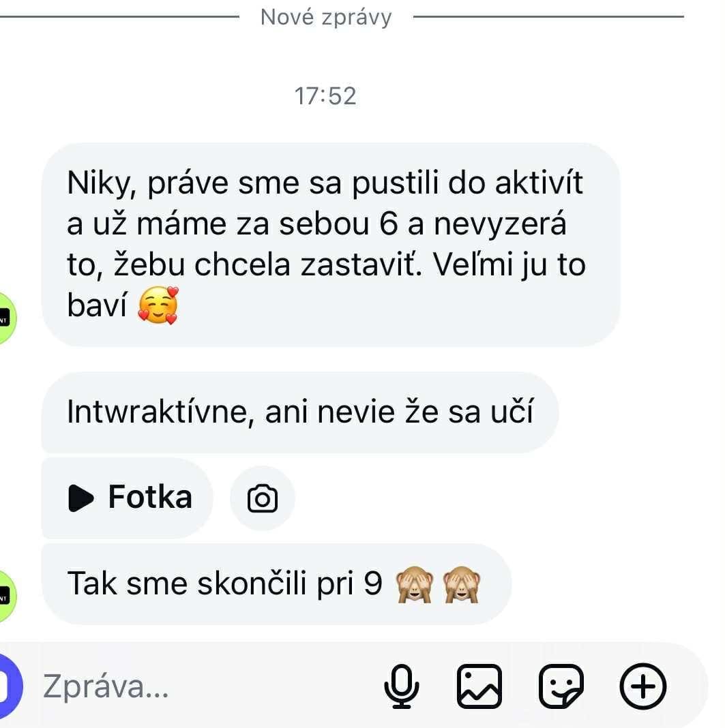The image size is (725, 728).
Task: Tap the microphone voice message icon
Action: [402, 686]
